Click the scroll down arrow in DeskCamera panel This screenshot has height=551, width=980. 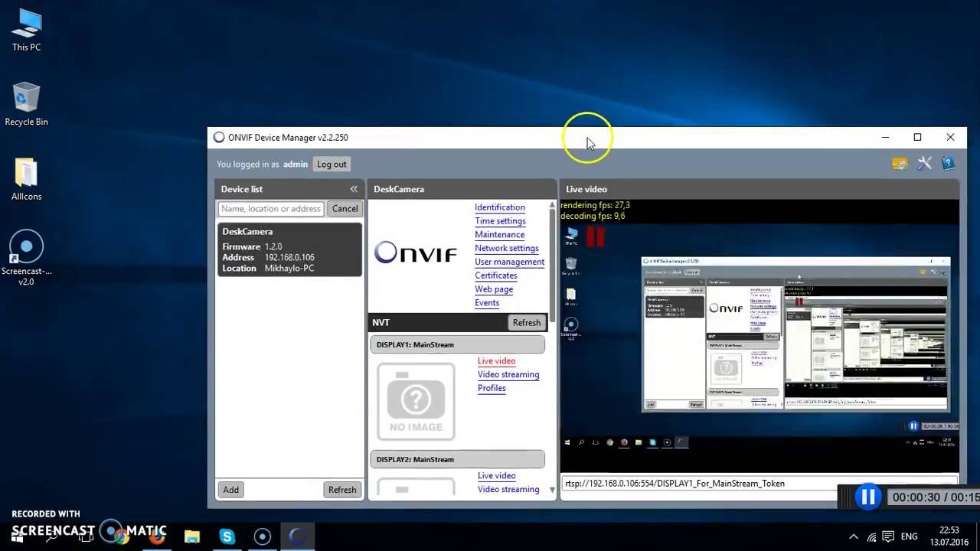pos(553,490)
